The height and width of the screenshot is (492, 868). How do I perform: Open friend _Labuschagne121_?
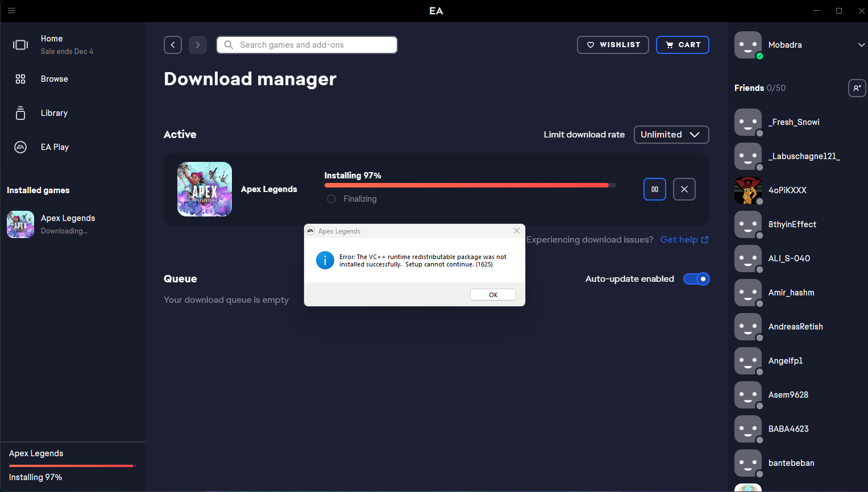tap(804, 156)
